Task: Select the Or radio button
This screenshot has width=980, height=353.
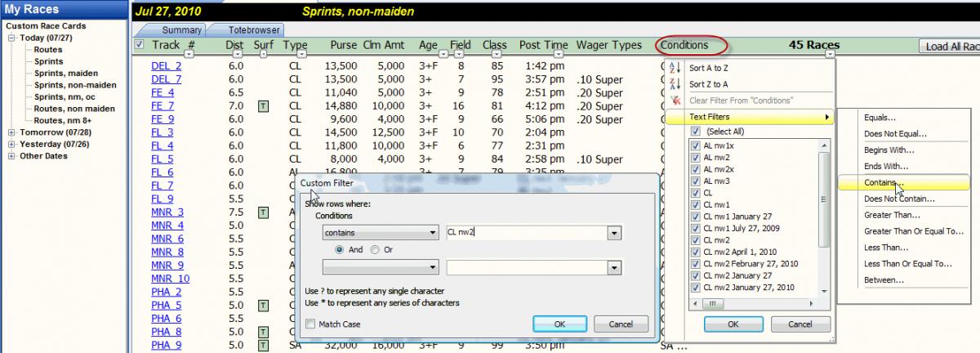Action: [x=376, y=250]
